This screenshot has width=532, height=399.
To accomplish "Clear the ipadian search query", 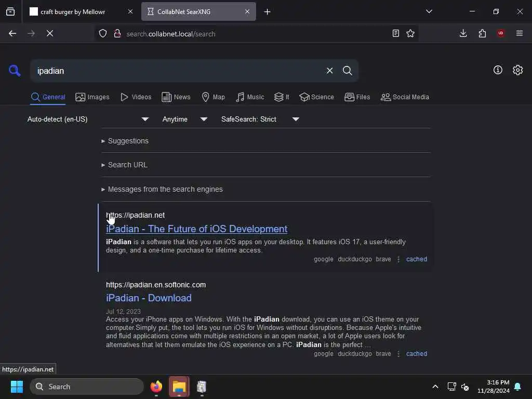I will (x=329, y=71).
